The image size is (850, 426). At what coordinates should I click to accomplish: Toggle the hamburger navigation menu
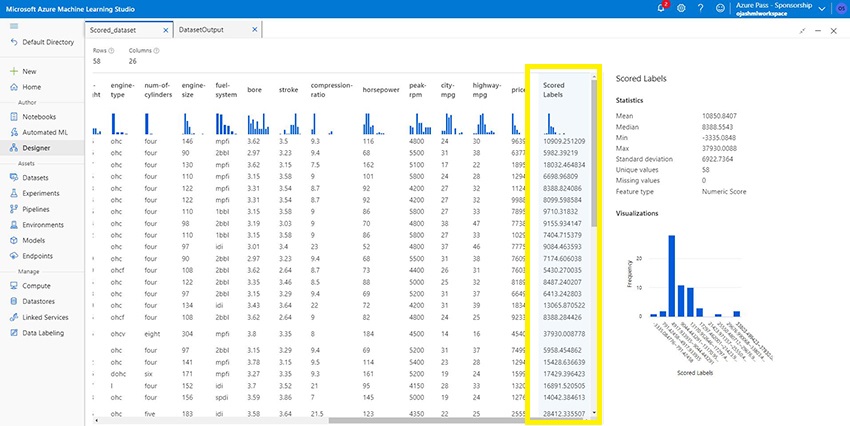(x=13, y=26)
